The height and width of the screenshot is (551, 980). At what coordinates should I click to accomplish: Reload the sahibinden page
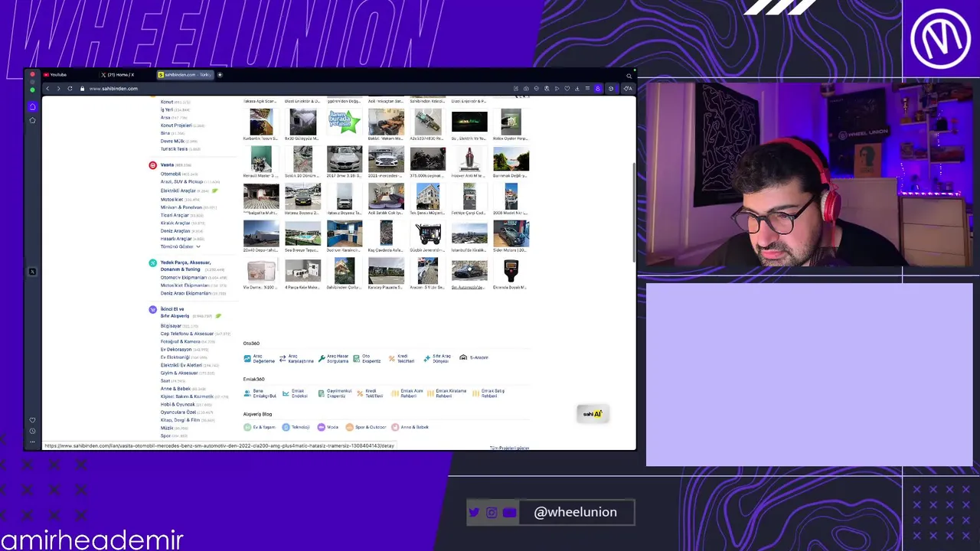[x=70, y=89]
